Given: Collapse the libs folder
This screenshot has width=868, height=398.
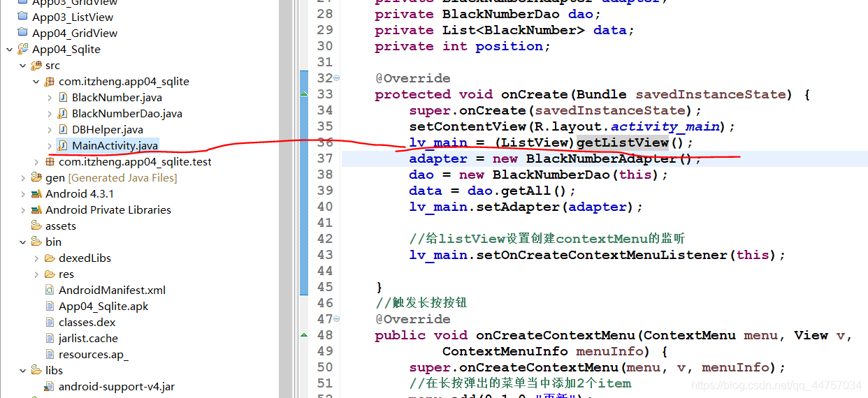Looking at the screenshot, I should [22, 370].
